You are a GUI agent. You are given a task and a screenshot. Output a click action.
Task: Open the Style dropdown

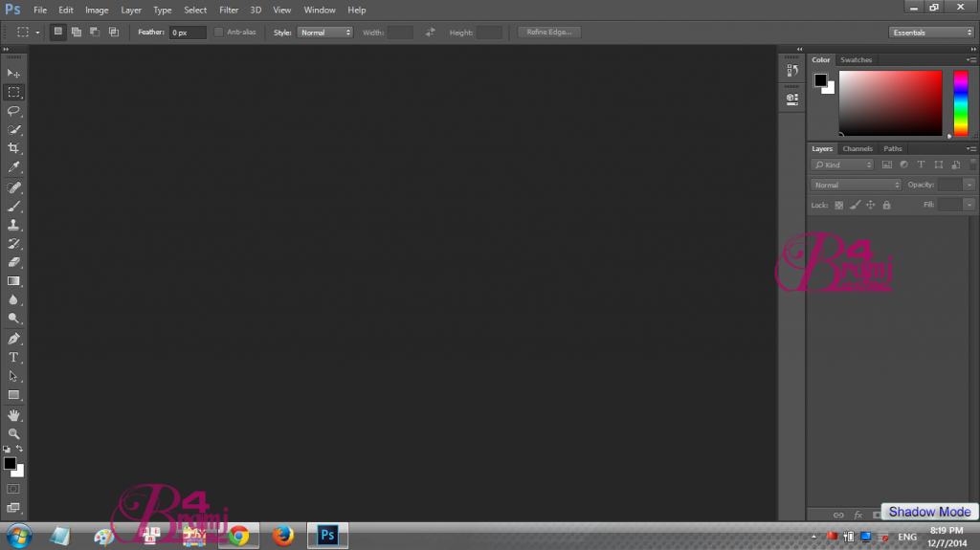pos(325,33)
